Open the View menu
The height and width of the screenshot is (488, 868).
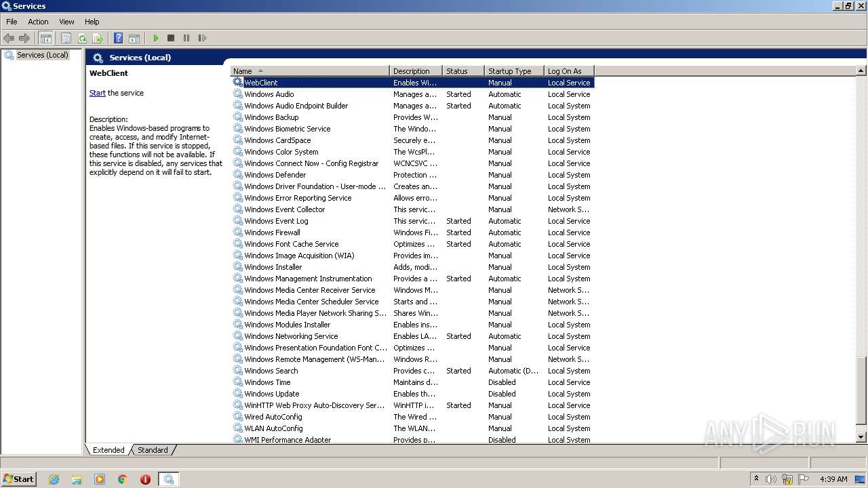(66, 22)
